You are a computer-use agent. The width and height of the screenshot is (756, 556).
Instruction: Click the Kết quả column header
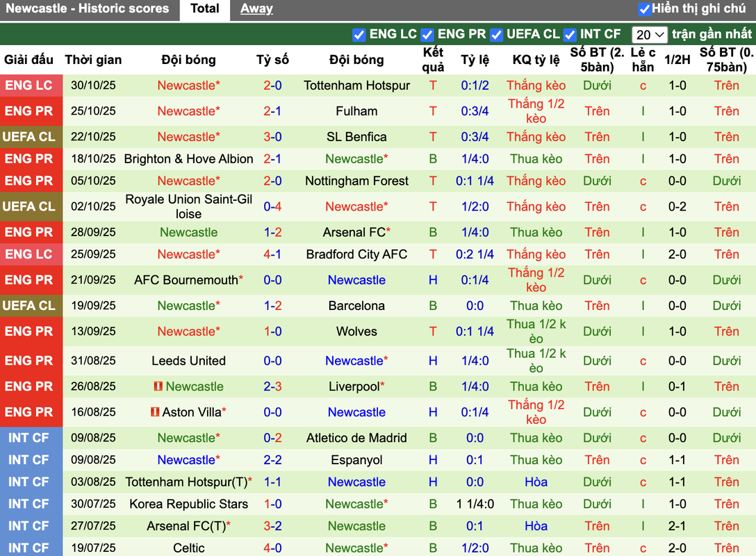coord(433,60)
